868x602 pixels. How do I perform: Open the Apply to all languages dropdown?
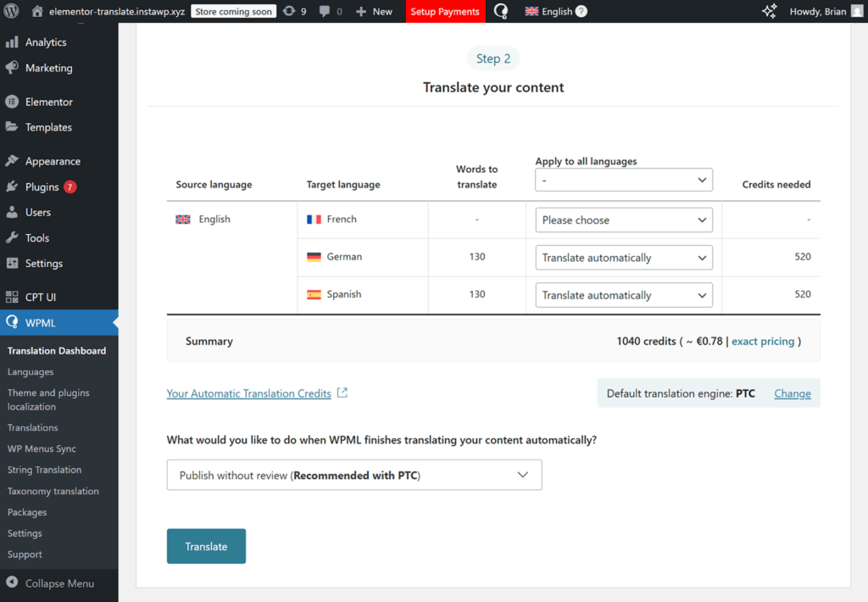[x=623, y=180]
